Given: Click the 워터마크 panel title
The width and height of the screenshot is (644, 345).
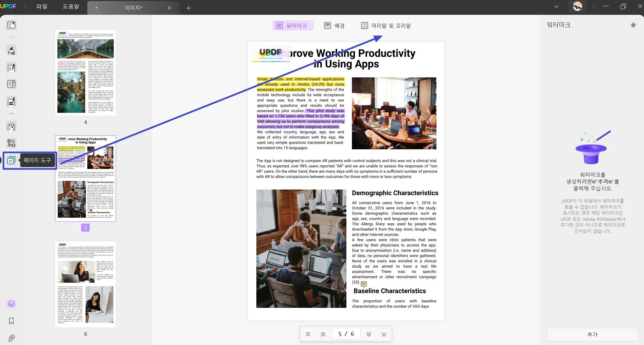Looking at the screenshot, I should [558, 25].
